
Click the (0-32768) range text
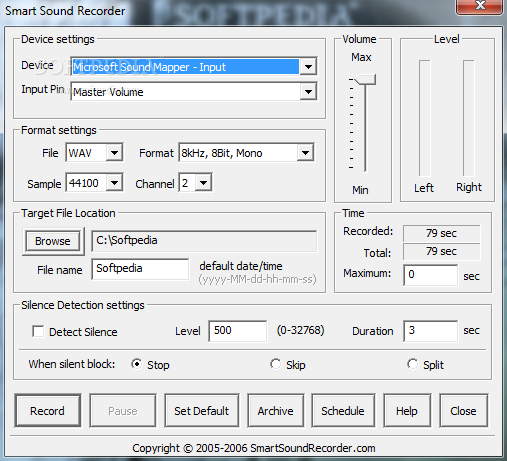300,330
